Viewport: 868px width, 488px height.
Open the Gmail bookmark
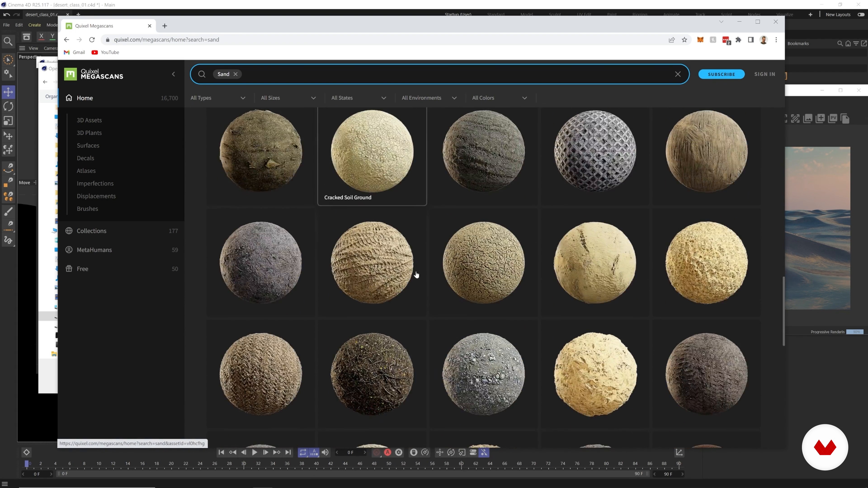click(x=74, y=52)
